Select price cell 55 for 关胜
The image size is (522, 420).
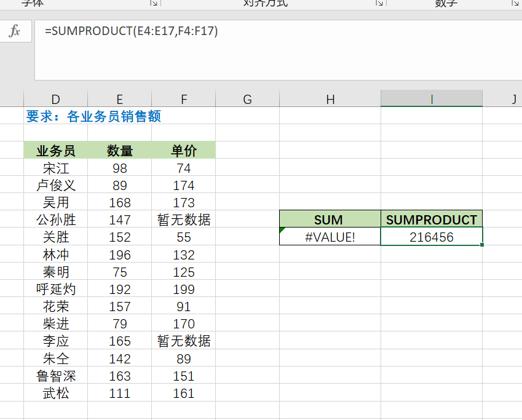[183, 237]
